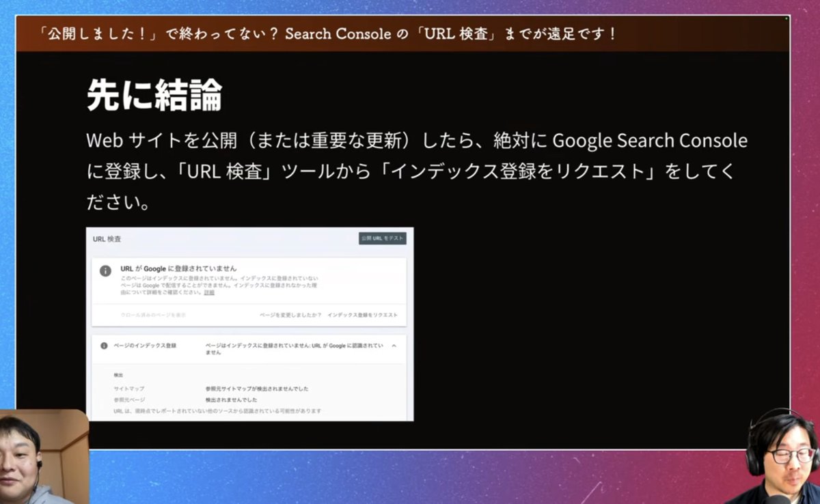Click the info icon beside URL が Google に登録されていません
The height and width of the screenshot is (504, 820).
(105, 271)
